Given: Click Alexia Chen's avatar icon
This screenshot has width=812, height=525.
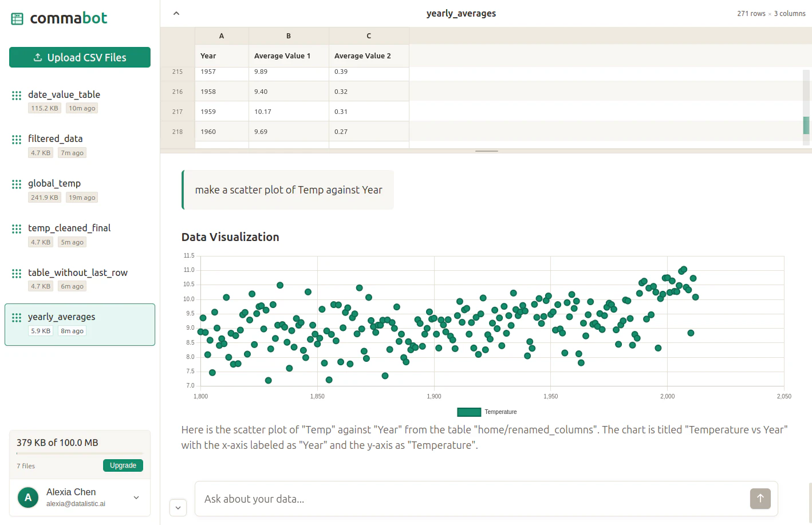Looking at the screenshot, I should 28,498.
